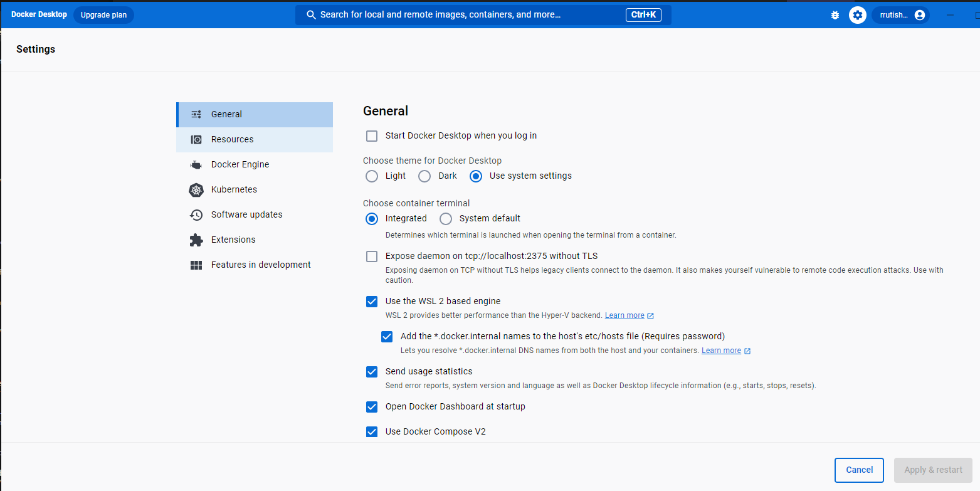Open Features in development settings
Viewport: 980px width, 491px height.
tap(260, 265)
